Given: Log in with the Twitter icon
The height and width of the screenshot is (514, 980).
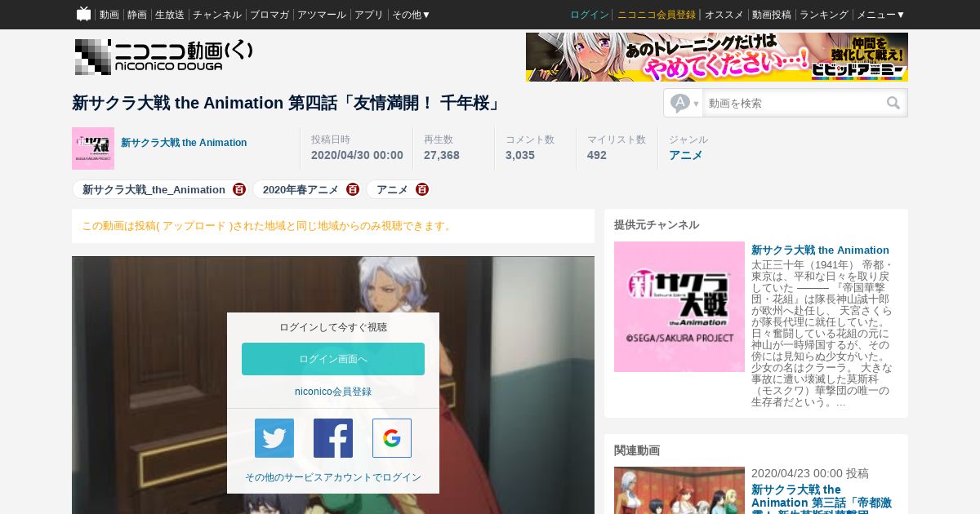Looking at the screenshot, I should [274, 438].
